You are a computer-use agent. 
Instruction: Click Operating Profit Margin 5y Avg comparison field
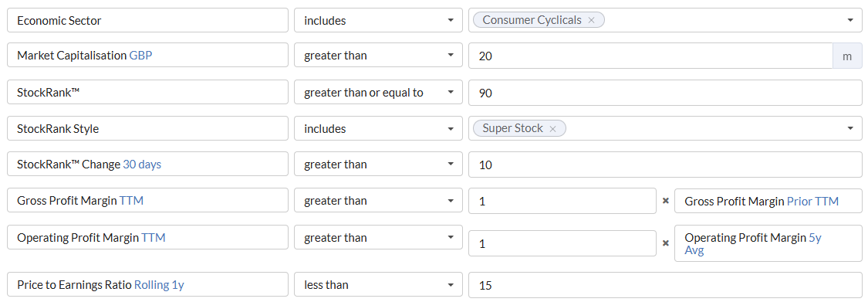768,243
